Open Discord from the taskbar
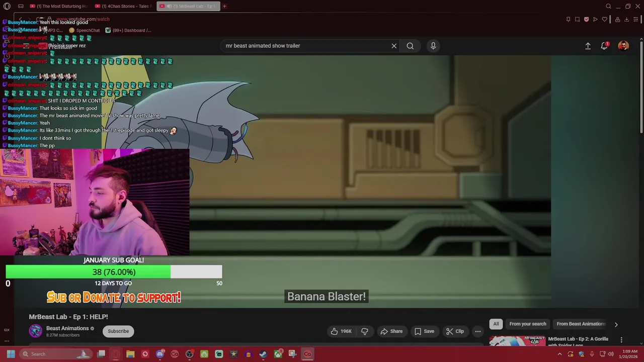The image size is (644, 362). (160, 354)
